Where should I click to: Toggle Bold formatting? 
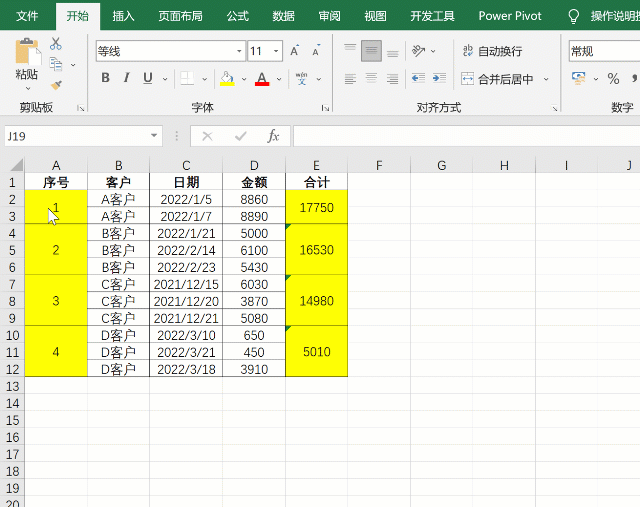pos(105,78)
